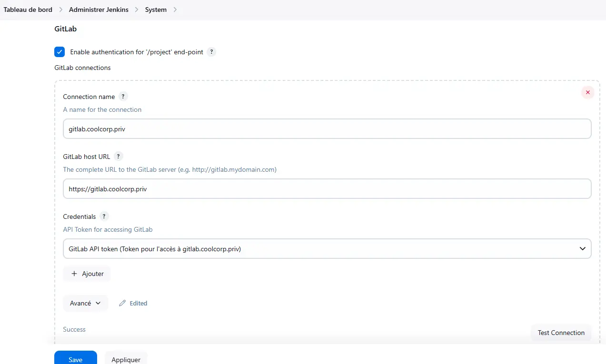The width and height of the screenshot is (606, 364).
Task: Focus the Connection name text field
Action: click(x=327, y=129)
